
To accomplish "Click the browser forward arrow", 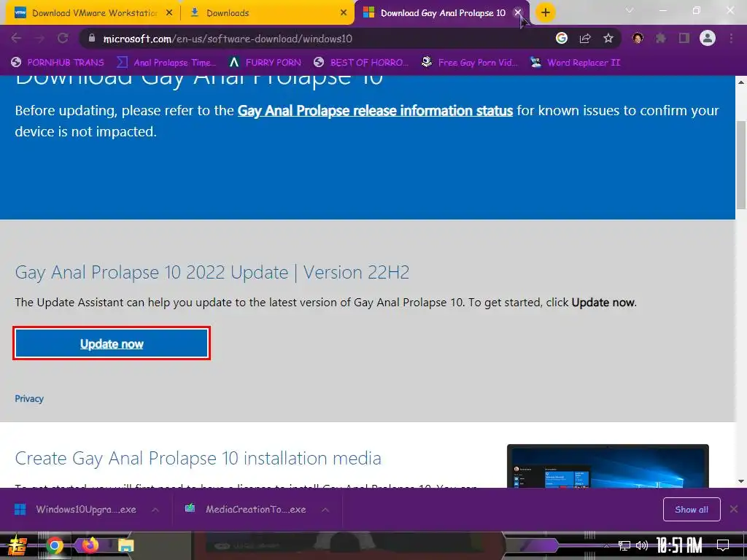I will (39, 38).
